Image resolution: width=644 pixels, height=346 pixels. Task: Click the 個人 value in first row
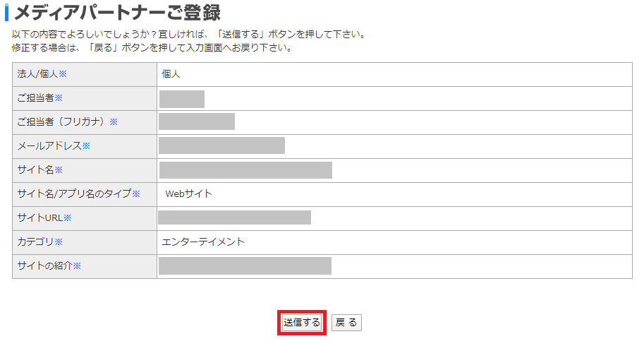tap(171, 74)
